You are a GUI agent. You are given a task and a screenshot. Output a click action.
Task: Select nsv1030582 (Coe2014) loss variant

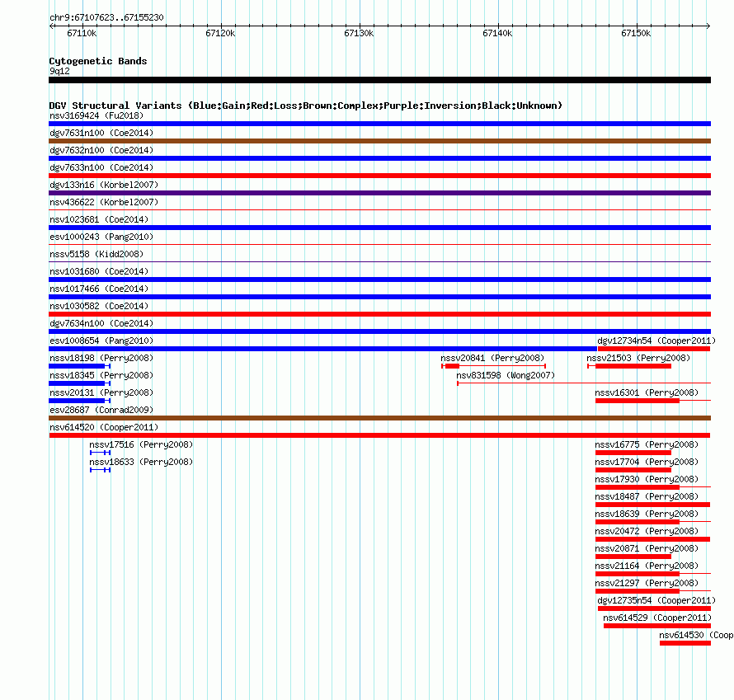coord(379,314)
